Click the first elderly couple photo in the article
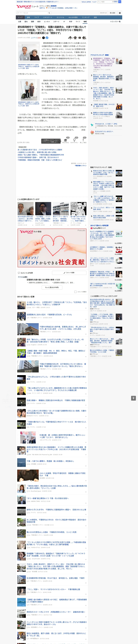Screen dimensions: 138x644 (29, 52)
